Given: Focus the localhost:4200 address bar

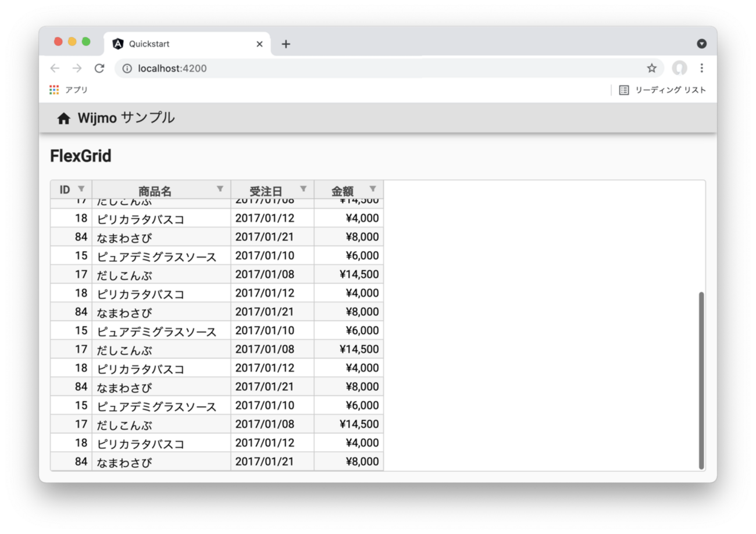Looking at the screenshot, I should [x=390, y=69].
